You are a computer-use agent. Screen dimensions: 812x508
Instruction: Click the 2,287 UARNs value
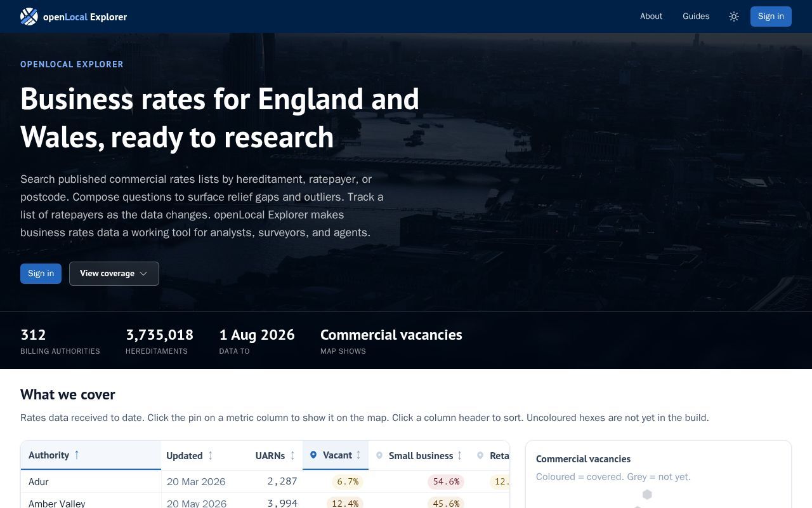282,481
